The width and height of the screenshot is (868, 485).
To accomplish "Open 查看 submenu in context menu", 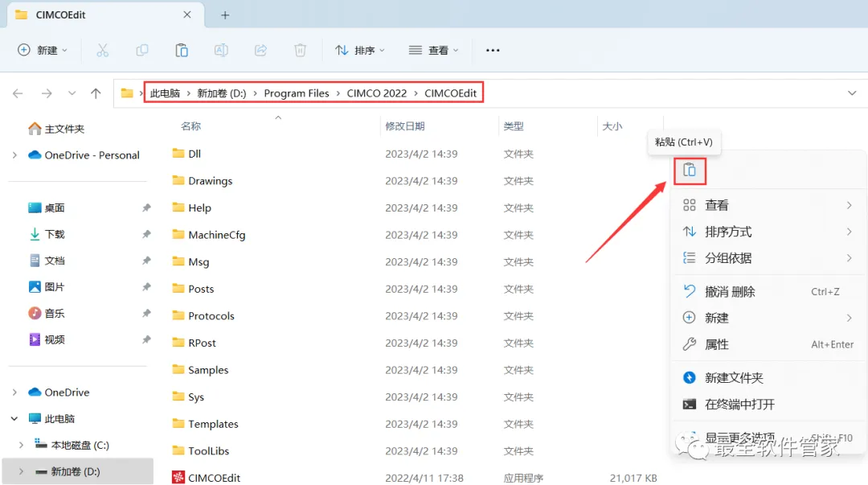I will click(x=768, y=205).
